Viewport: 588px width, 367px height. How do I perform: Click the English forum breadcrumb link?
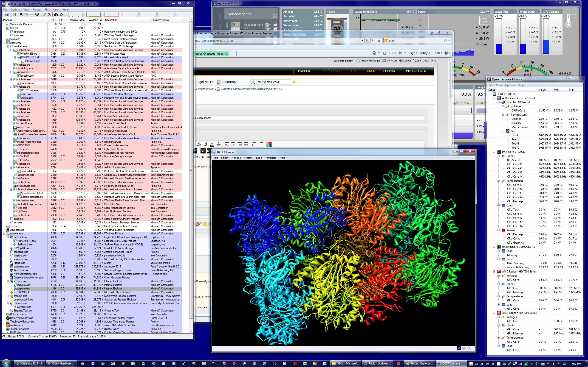pyautogui.click(x=205, y=89)
